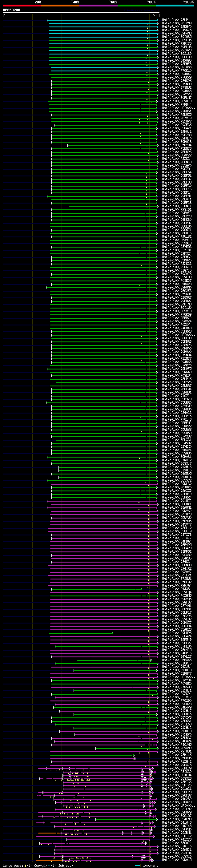Open hit UniRef100_Q8LP14
This screenshot has width=197, height=868.
pos(177,20)
